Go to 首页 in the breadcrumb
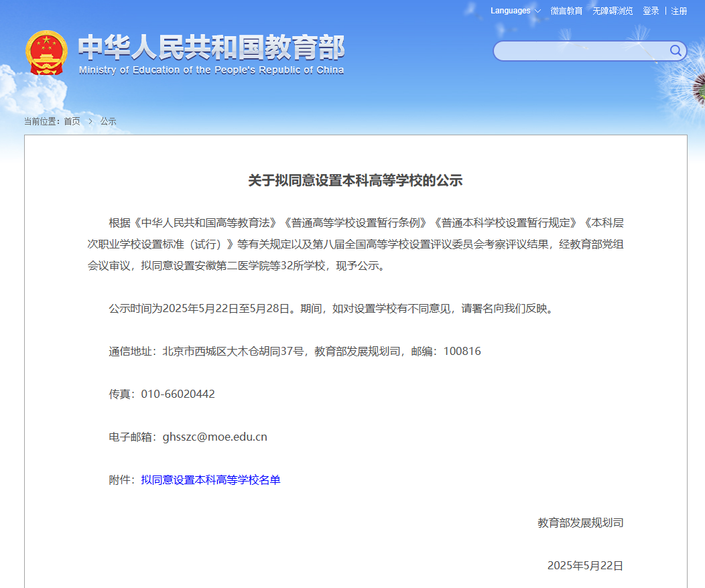This screenshot has width=705, height=588. 72,121
